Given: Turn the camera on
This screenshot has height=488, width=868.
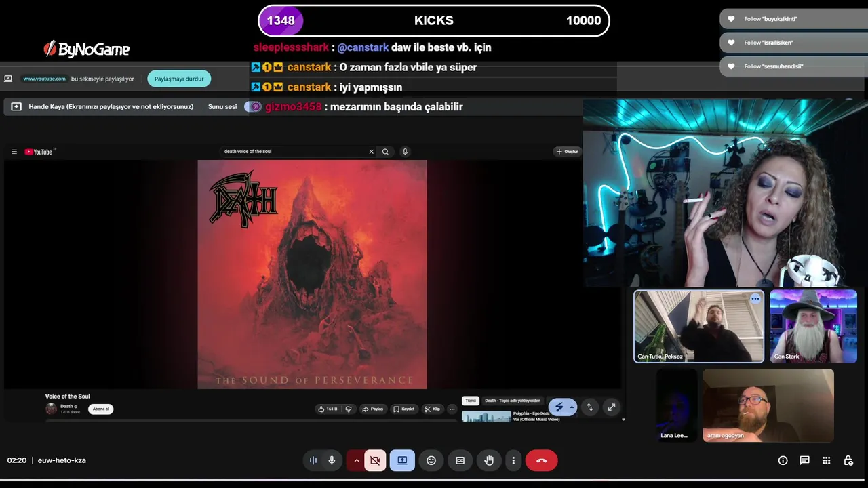Looking at the screenshot, I should 375,460.
